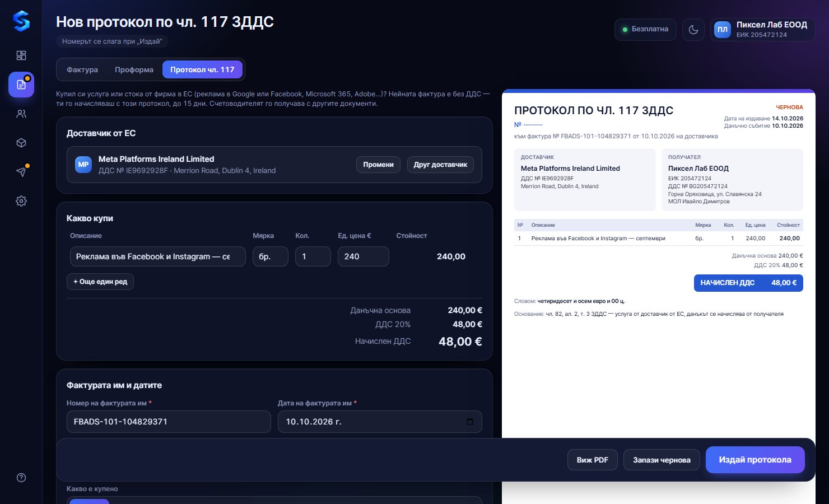Add a row with + Още един ред

coord(100,282)
